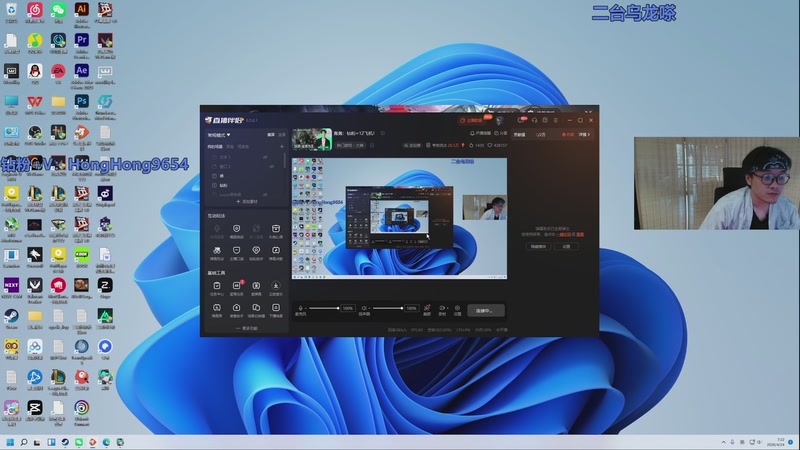Switch to the 贡献值 tab in right panel

(519, 134)
